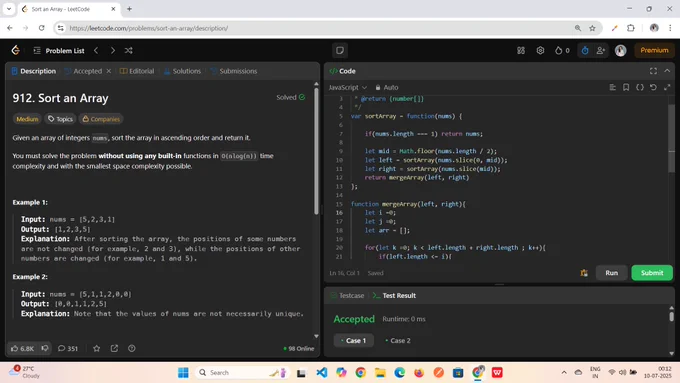Click the code editor scrollbar
The width and height of the screenshot is (680, 383).
tap(671, 139)
